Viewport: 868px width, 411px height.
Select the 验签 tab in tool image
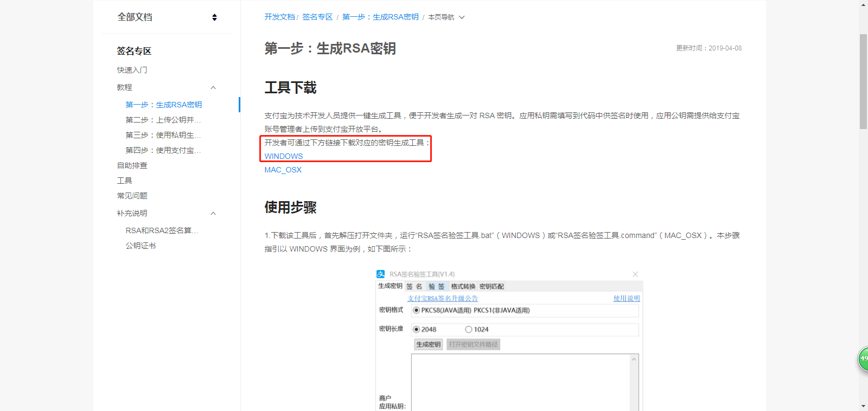[x=437, y=286]
